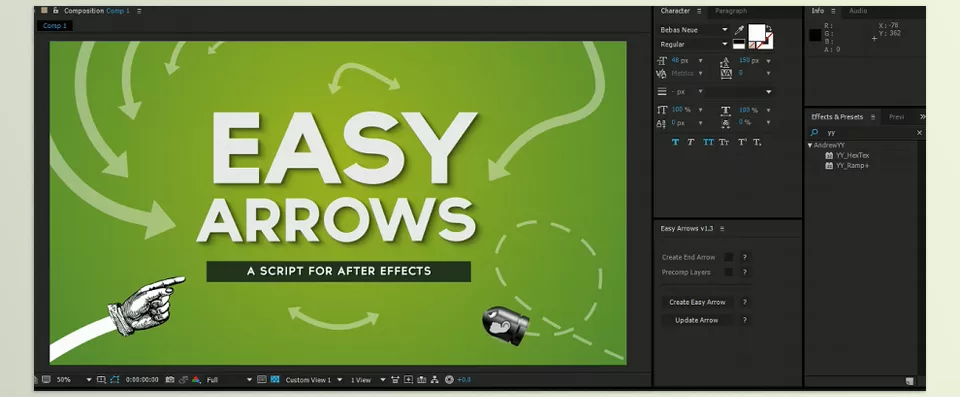The width and height of the screenshot is (960, 397).
Task: Click the current time 0:00:00:00
Action: pyautogui.click(x=142, y=380)
